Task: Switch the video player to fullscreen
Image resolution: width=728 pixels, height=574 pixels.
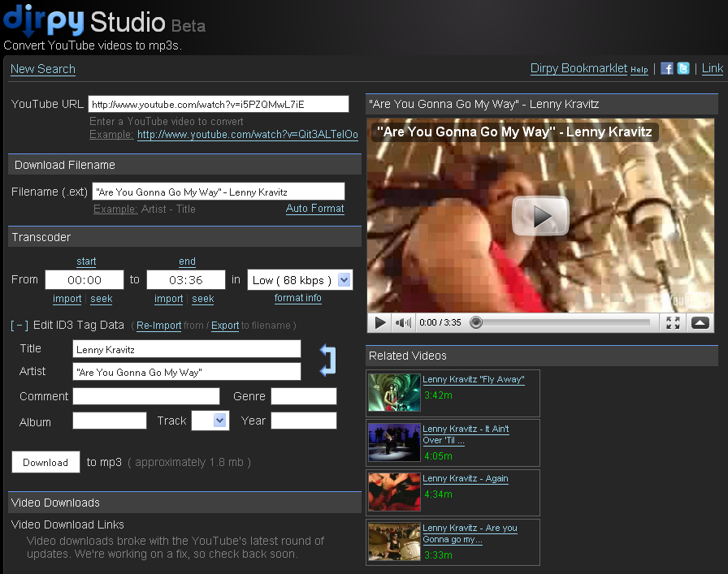Action: (x=673, y=322)
